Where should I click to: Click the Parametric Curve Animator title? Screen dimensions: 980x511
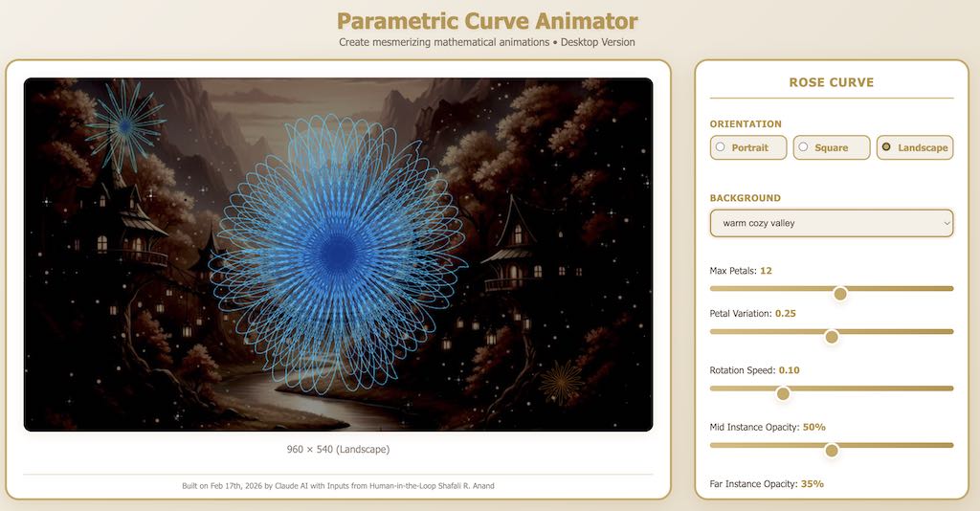pos(487,21)
